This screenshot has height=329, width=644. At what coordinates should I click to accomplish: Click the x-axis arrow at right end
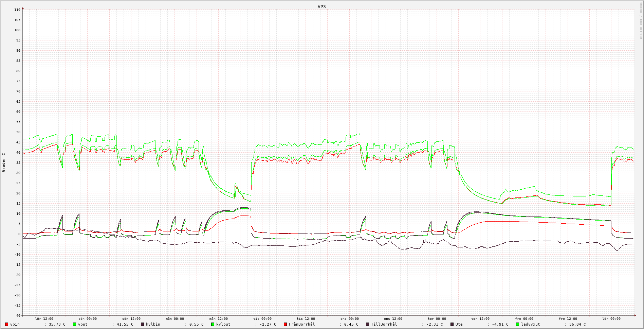point(635,315)
